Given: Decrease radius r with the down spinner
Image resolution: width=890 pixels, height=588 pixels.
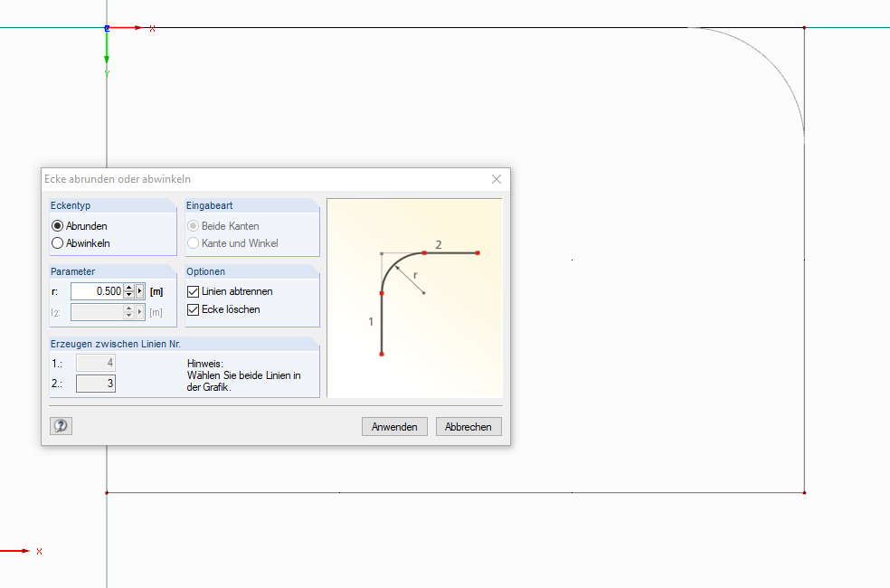Looking at the screenshot, I should pyautogui.click(x=128, y=295).
